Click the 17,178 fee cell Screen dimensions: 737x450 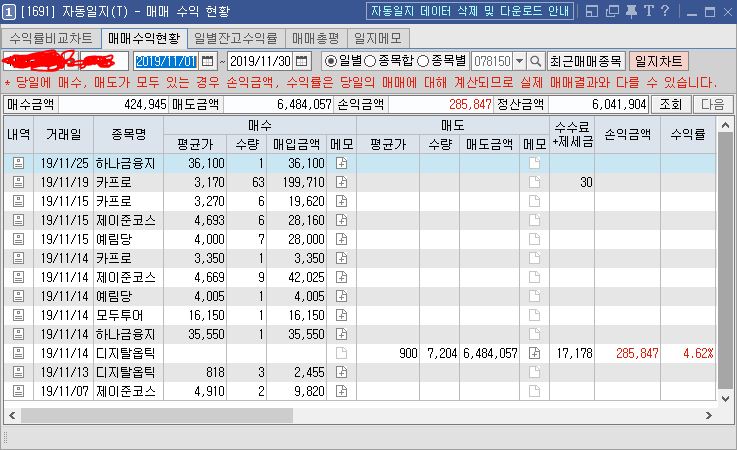(x=572, y=353)
